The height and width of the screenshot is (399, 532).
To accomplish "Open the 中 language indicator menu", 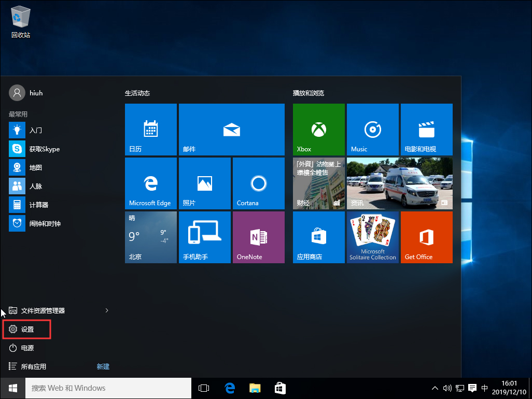I will (484, 388).
